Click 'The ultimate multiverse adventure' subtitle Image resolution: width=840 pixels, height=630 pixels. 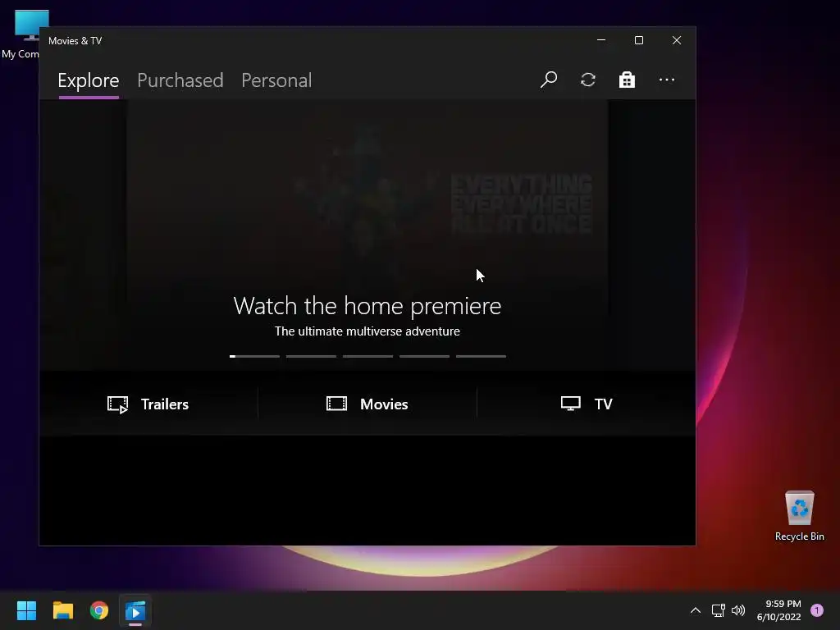[x=367, y=331]
